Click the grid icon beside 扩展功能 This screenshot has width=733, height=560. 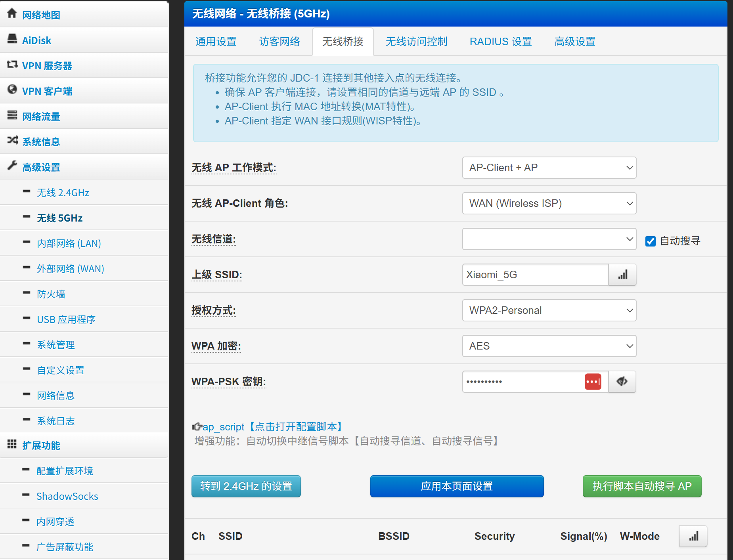[x=12, y=444]
